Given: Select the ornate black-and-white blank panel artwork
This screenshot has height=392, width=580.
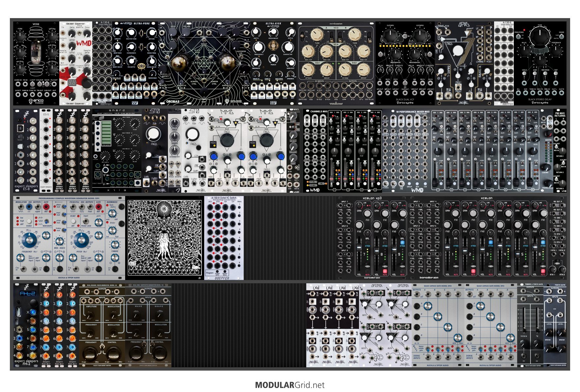Looking at the screenshot, I should 165,238.
